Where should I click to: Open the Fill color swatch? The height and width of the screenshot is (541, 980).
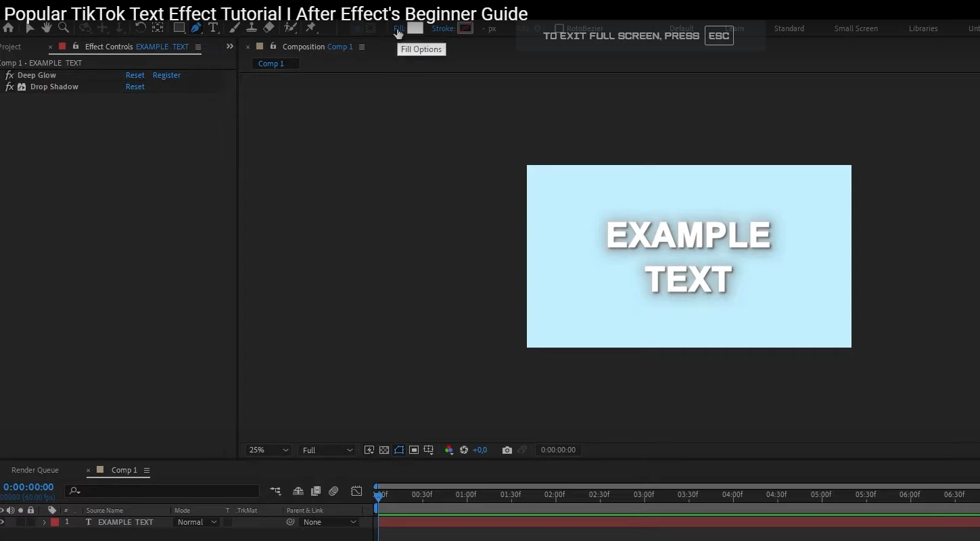click(415, 28)
